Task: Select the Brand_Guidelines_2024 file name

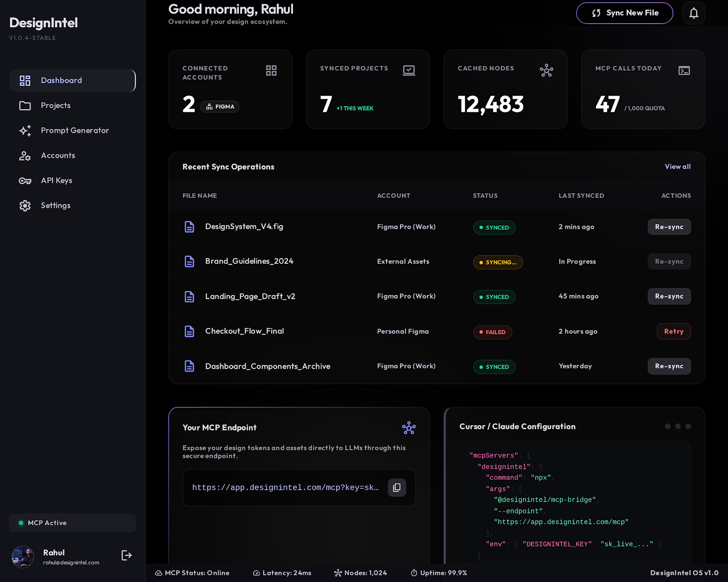Action: [x=249, y=261]
